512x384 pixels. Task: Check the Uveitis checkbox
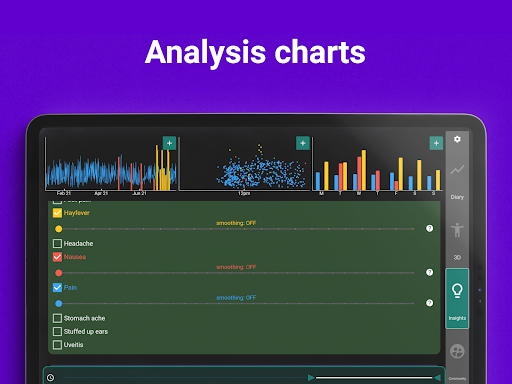pyautogui.click(x=57, y=345)
